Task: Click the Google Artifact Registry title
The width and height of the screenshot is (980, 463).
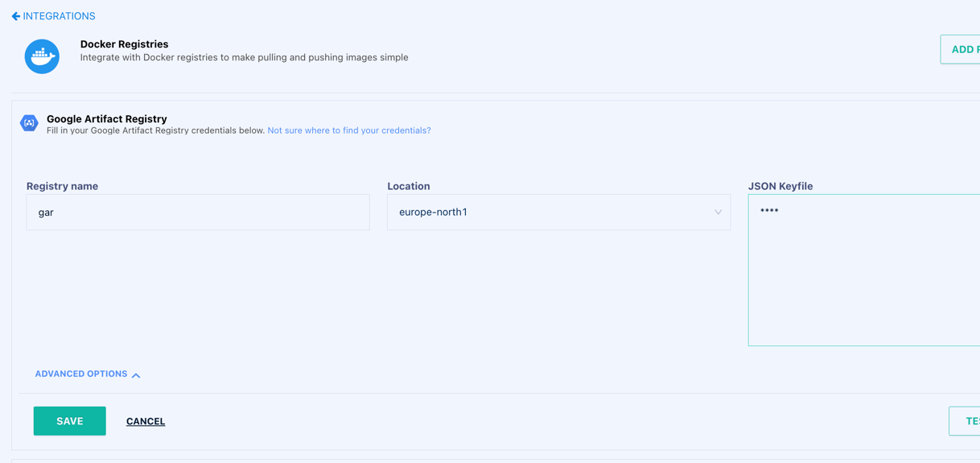Action: pos(107,118)
